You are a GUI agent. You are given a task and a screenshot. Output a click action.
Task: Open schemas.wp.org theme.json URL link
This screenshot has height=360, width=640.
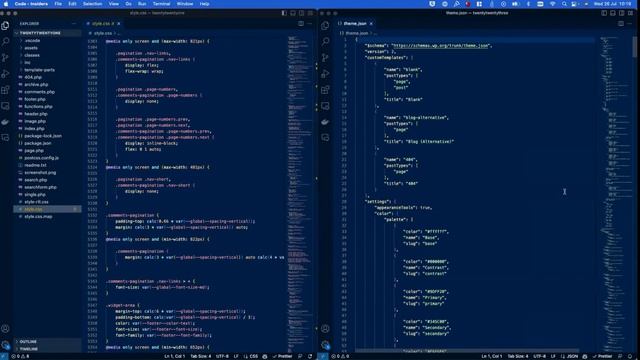tap(441, 46)
